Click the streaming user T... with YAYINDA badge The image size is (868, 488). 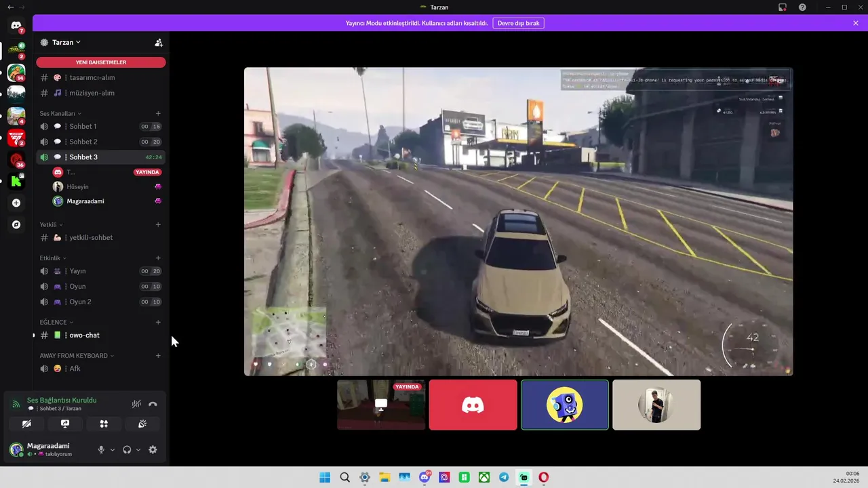(108, 172)
